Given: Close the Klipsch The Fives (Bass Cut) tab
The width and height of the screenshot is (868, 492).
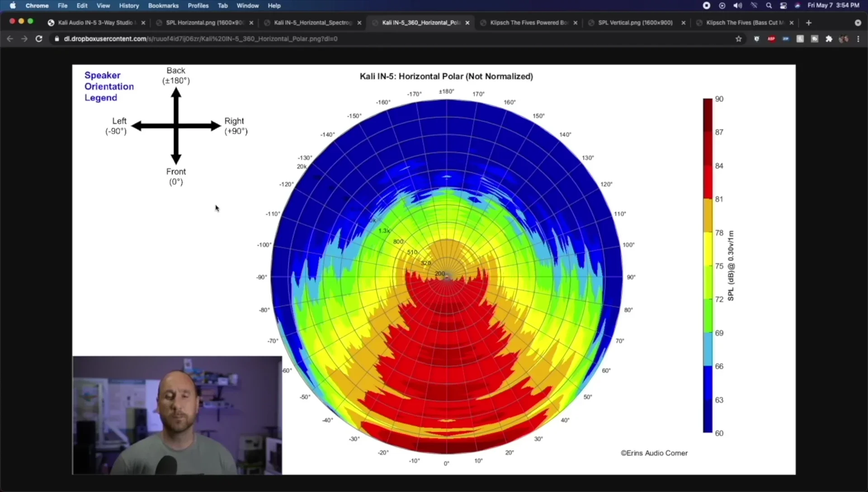Looking at the screenshot, I should 791,23.
